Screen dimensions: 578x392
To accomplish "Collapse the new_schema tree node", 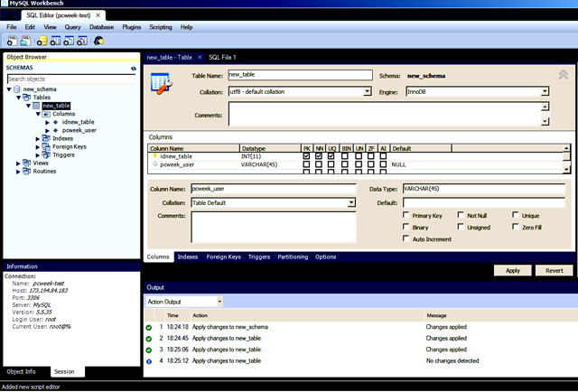I will tap(9, 89).
